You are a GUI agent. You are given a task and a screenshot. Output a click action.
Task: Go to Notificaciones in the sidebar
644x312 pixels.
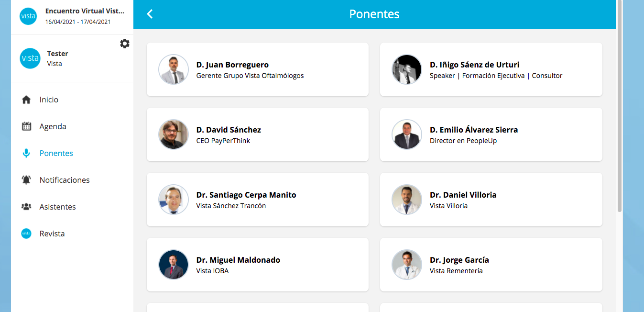(x=65, y=180)
